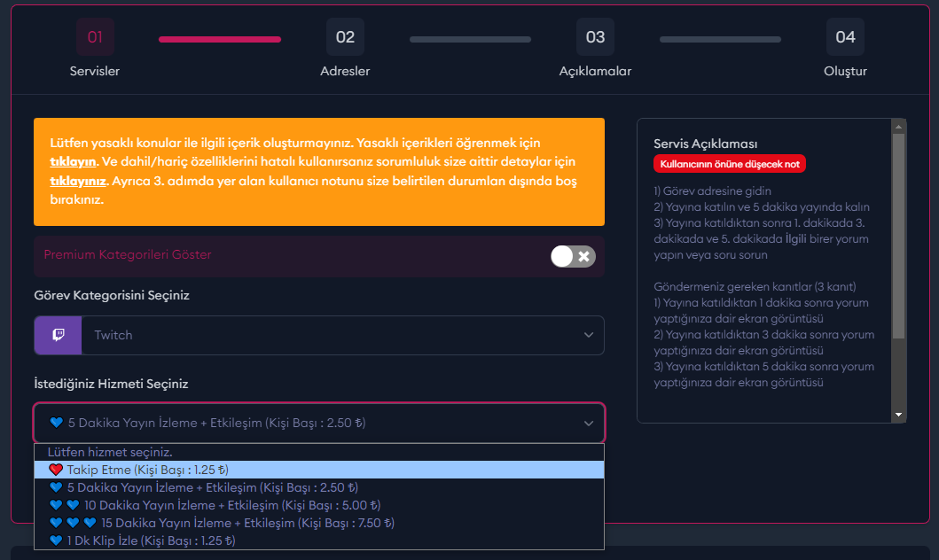Choose 5 Dakika Yayın İzleme option in list

[319, 487]
